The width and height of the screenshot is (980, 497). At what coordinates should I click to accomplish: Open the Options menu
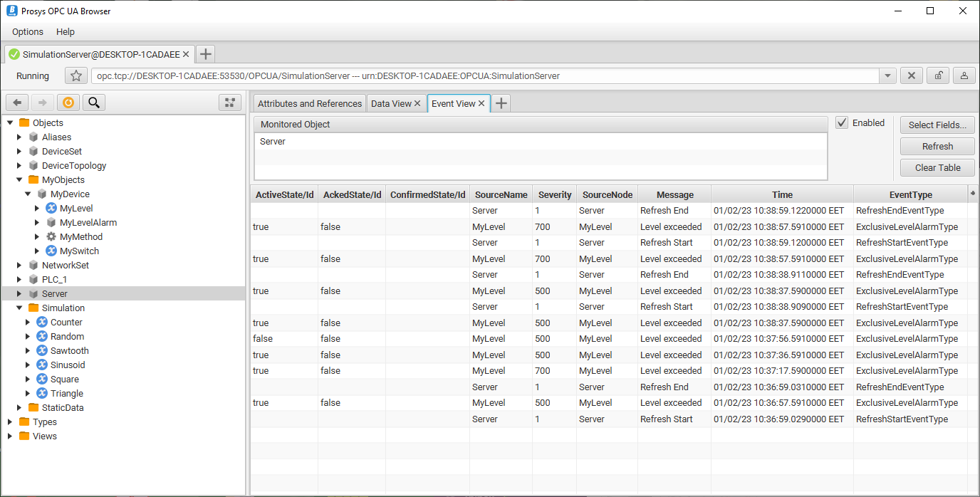[x=28, y=32]
